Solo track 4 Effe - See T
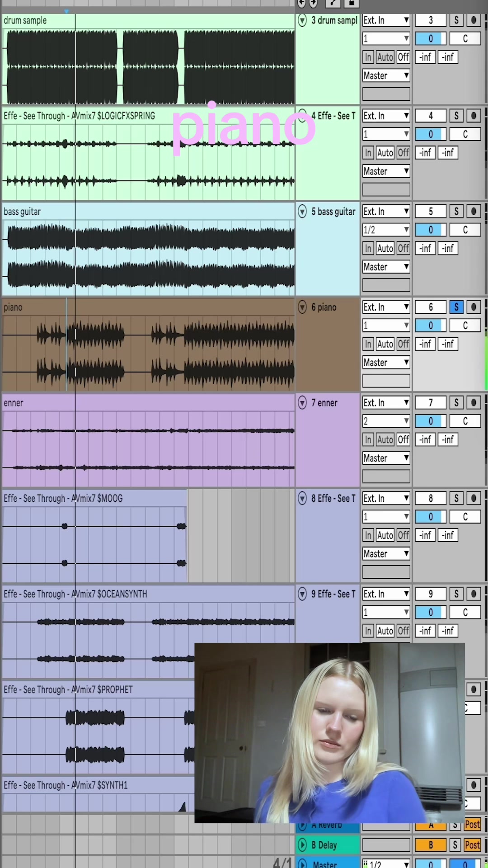The height and width of the screenshot is (868, 488). click(x=456, y=116)
